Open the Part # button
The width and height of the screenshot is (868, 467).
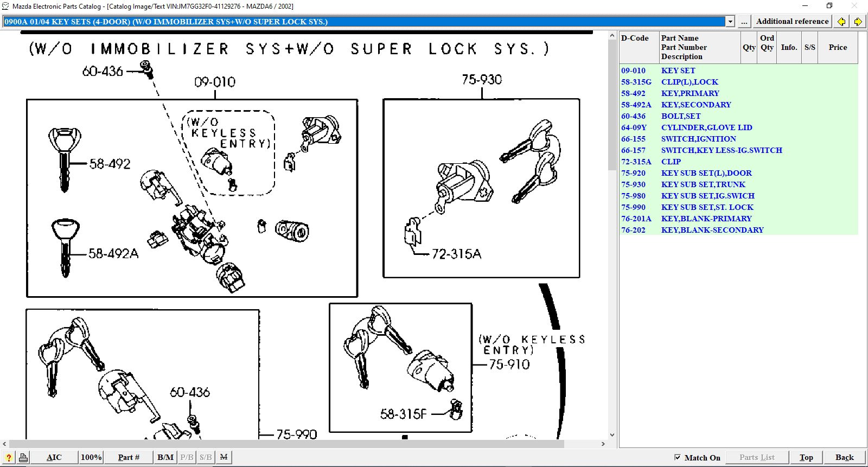click(129, 457)
